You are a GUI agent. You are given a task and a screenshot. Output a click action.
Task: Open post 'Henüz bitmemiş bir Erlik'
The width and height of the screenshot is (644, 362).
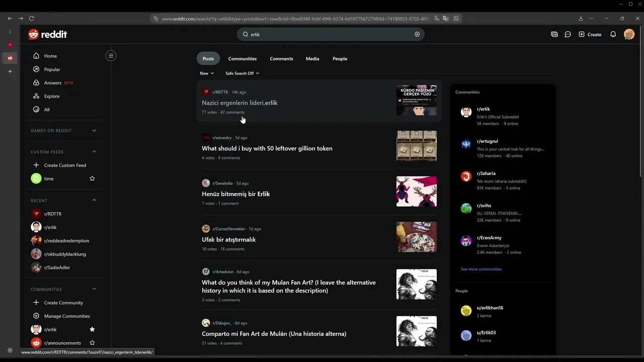coord(236,194)
